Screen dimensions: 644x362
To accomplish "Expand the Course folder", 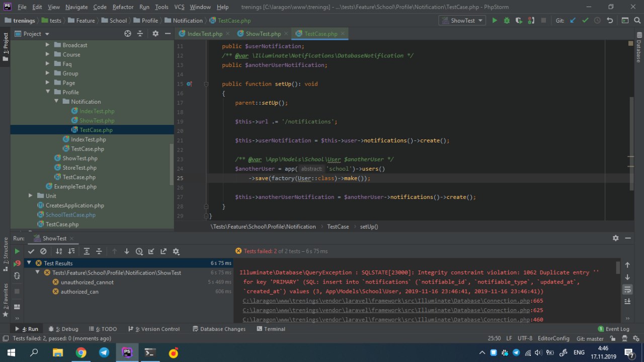I will (x=48, y=54).
